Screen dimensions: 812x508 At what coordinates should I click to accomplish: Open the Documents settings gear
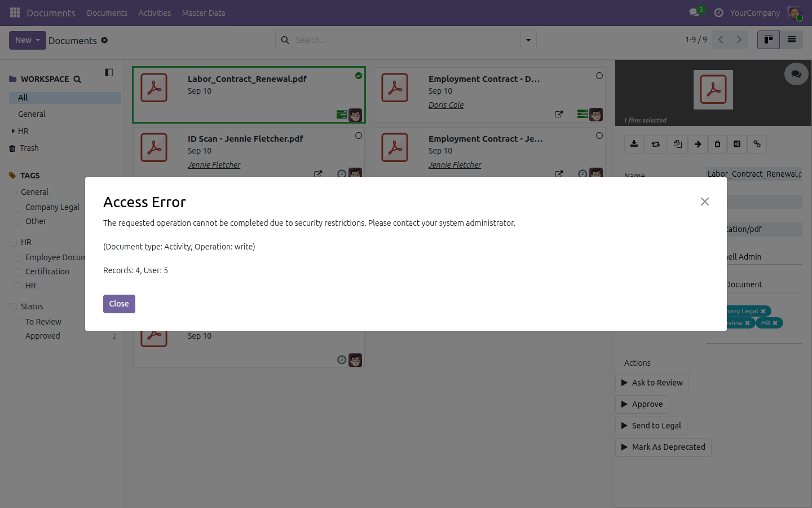click(x=104, y=40)
